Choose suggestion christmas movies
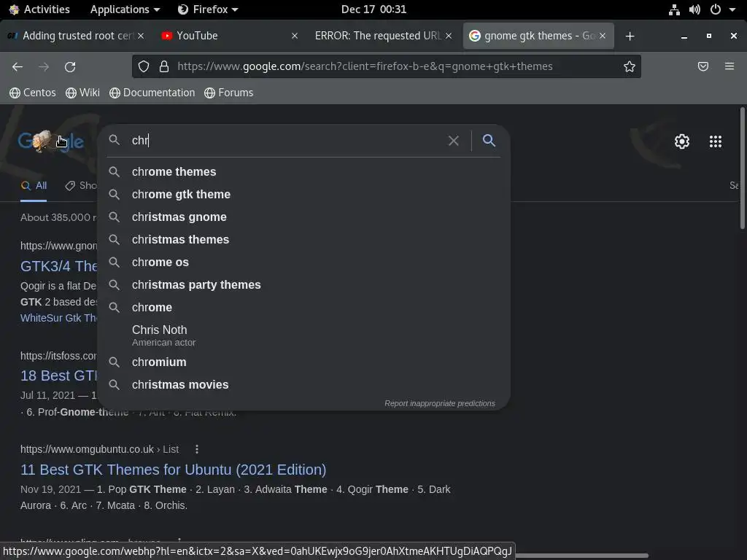 pos(303,385)
